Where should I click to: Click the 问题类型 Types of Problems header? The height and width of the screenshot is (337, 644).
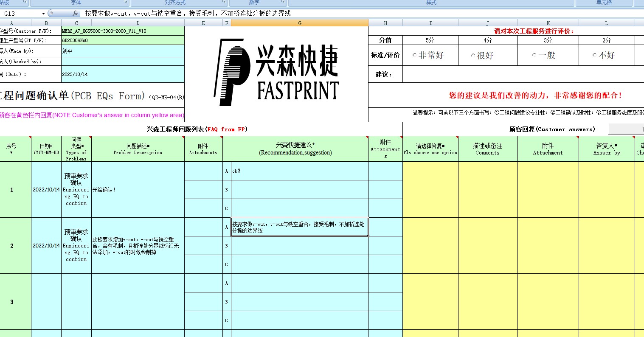(x=76, y=149)
